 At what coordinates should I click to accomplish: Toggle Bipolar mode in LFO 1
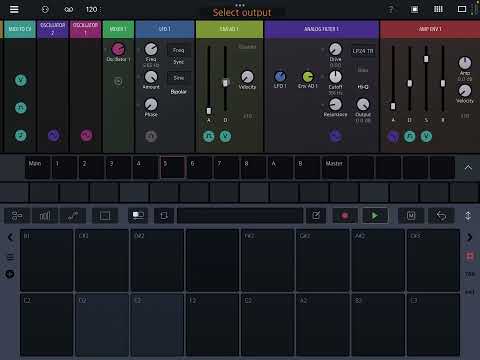[179, 92]
